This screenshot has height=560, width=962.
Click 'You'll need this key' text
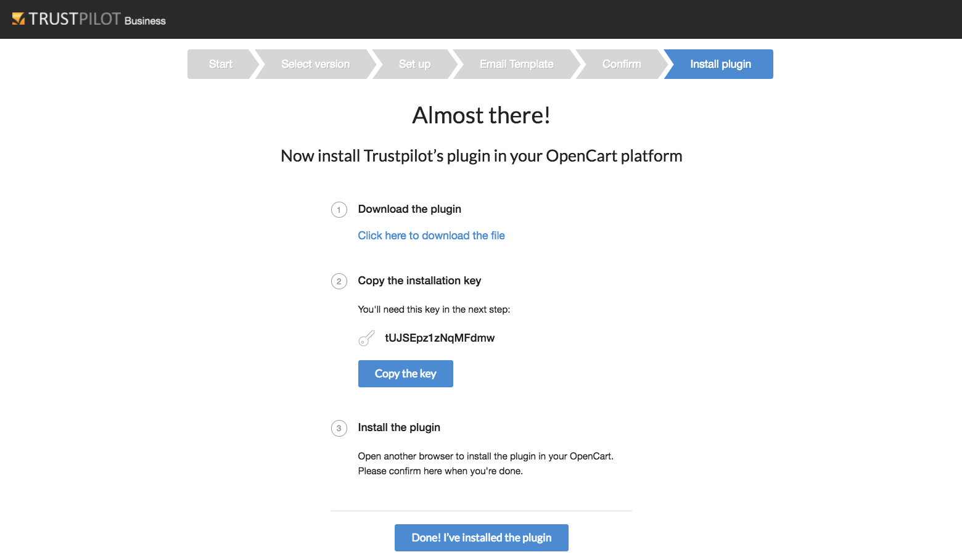[434, 310]
